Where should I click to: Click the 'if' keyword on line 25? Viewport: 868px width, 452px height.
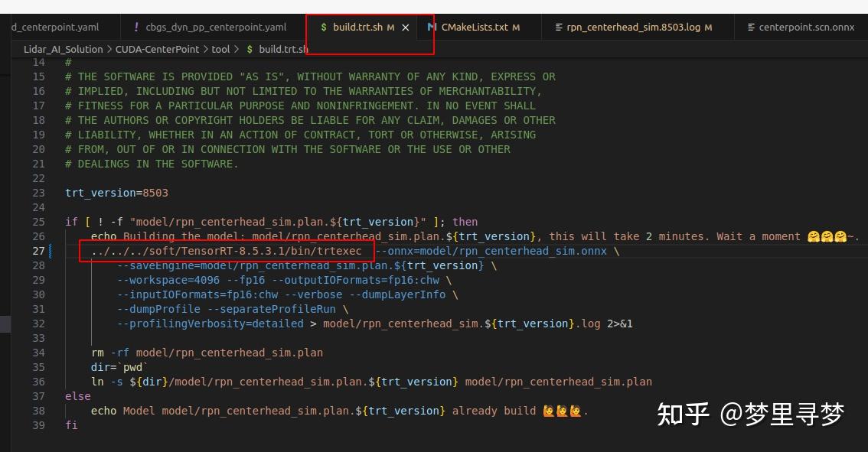coord(71,222)
